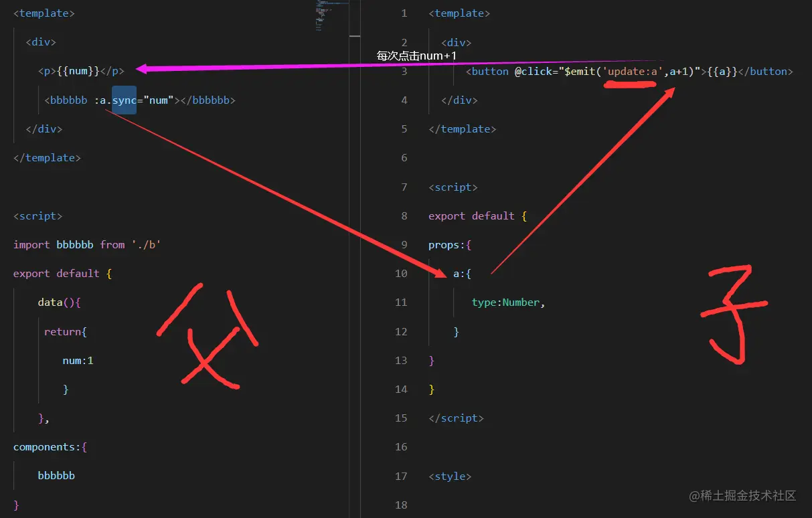812x518 pixels.
Task: Click line number 18 in right editor gutter
Action: pyautogui.click(x=401, y=505)
